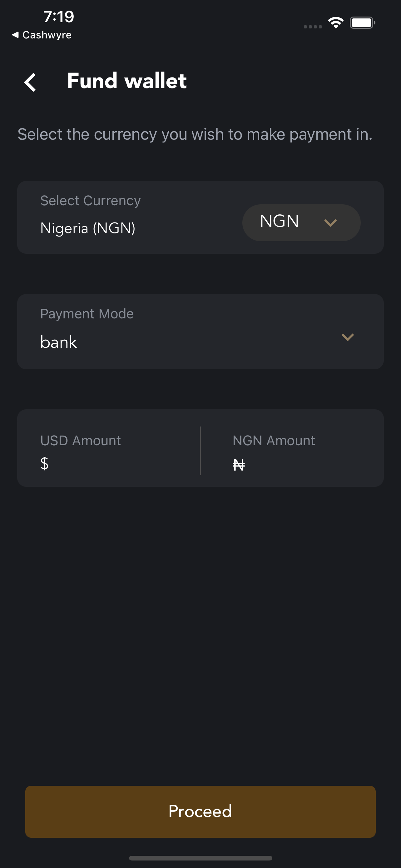Tap the Proceed button
Image resolution: width=401 pixels, height=868 pixels.
click(200, 811)
